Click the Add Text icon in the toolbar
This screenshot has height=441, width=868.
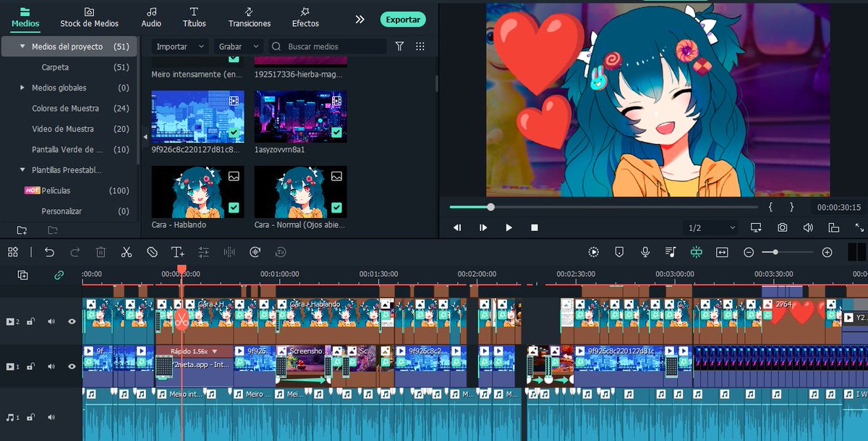178,251
